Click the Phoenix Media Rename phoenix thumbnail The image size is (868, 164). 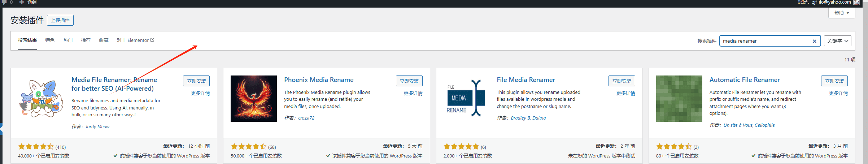click(x=254, y=99)
